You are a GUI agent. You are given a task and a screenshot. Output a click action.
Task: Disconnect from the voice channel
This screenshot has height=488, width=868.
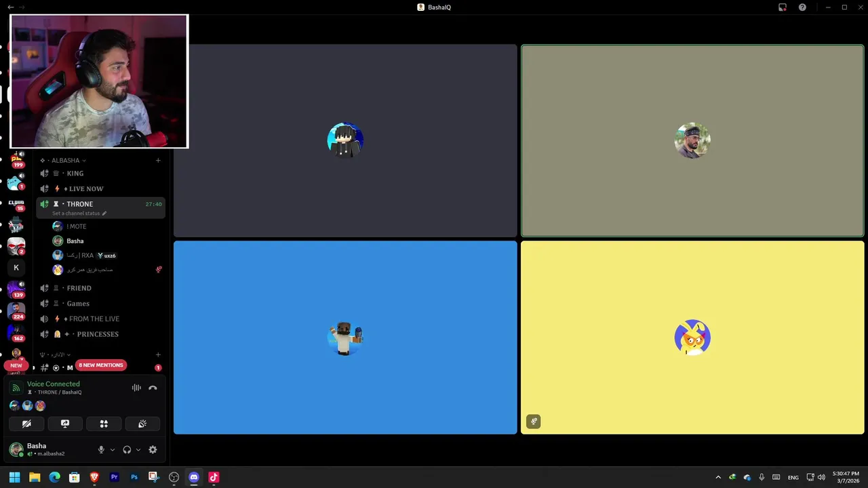coord(153,388)
